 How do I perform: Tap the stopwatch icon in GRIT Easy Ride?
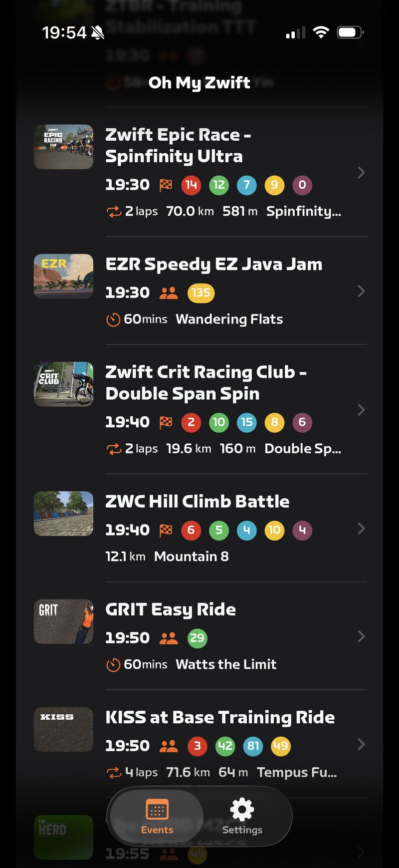[113, 665]
